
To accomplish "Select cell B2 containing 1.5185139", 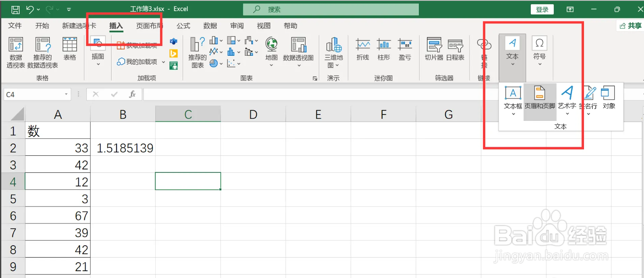I will 123,148.
